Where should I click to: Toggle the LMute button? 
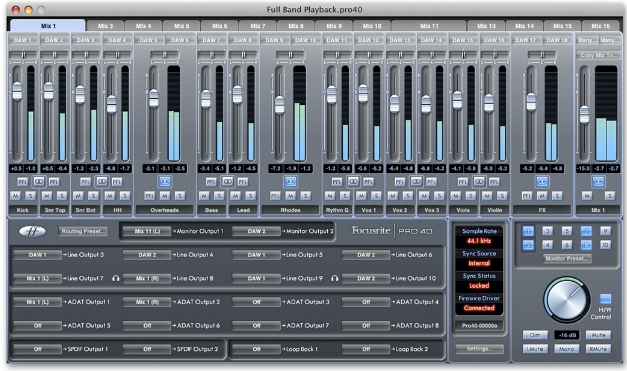[535, 349]
